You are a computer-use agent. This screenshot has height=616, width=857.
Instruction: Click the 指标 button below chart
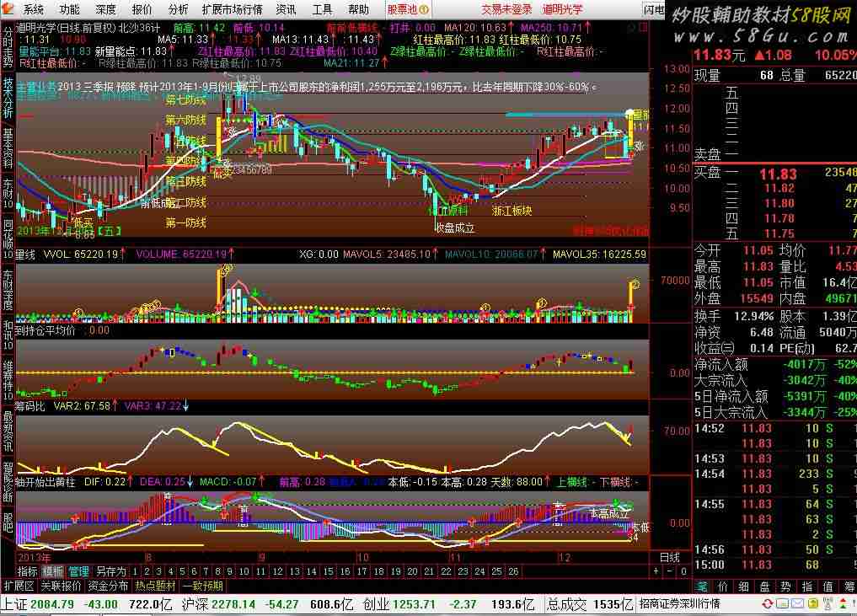point(27,571)
